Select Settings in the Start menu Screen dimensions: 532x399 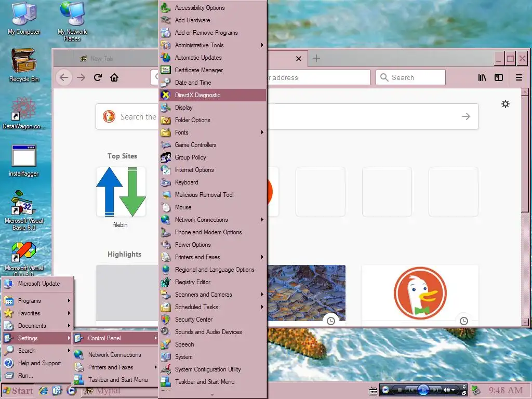tap(38, 338)
